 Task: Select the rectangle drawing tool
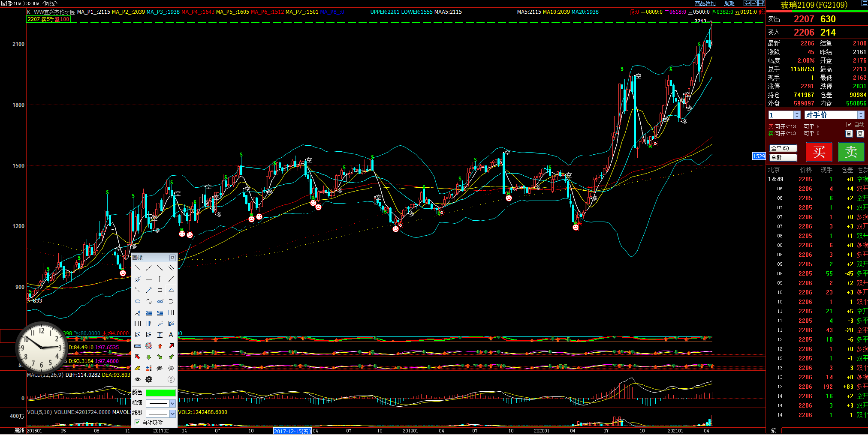coord(160,290)
